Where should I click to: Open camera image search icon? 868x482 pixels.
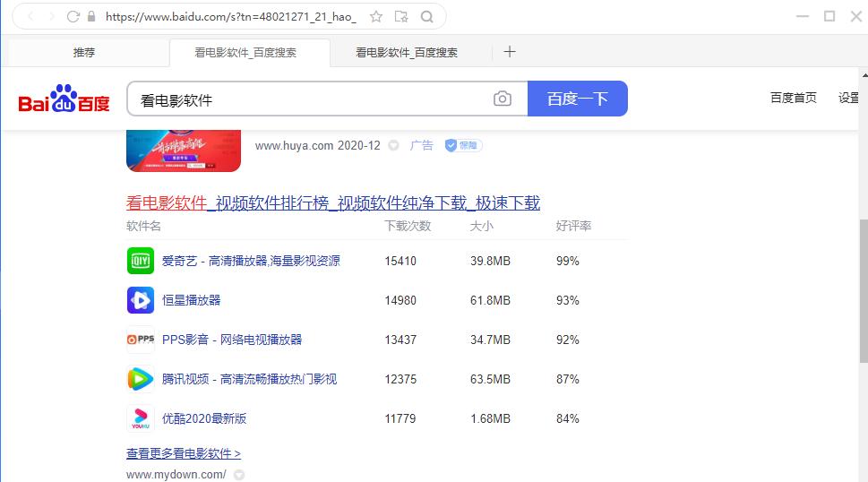pos(503,99)
